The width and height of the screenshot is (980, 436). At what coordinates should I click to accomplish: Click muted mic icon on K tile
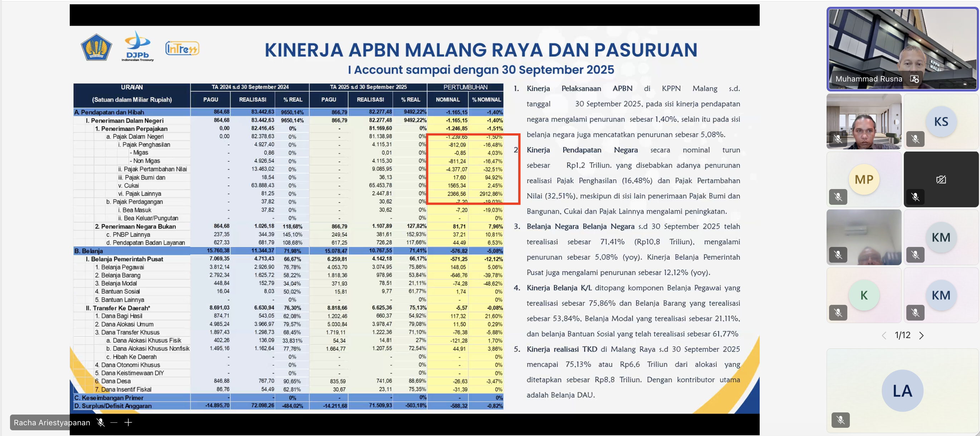[838, 312]
